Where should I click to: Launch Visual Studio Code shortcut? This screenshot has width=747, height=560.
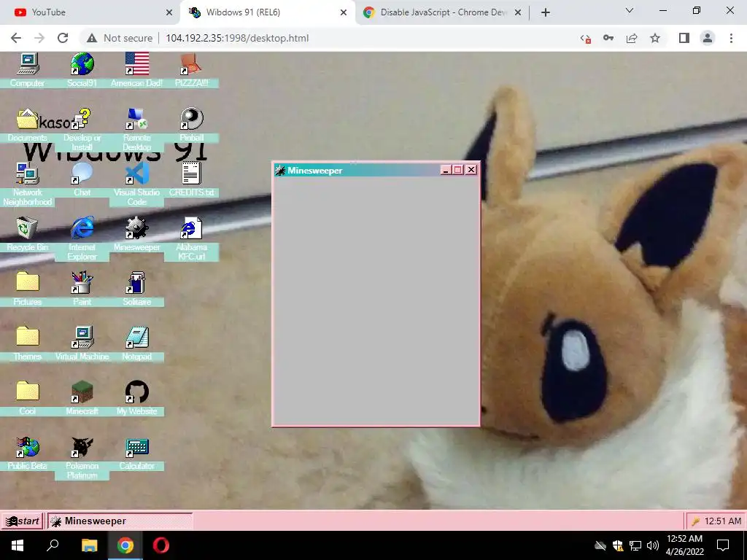[136, 174]
